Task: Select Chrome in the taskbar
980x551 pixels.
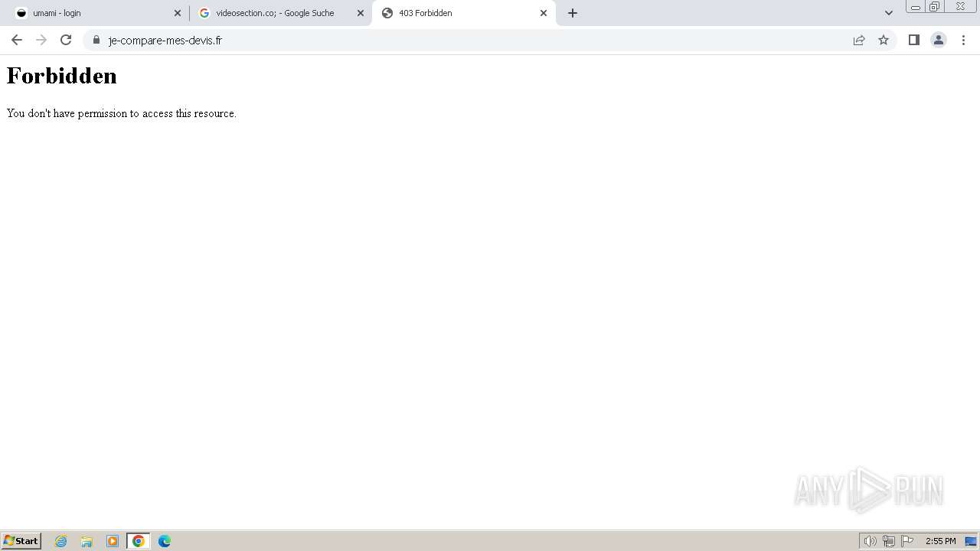Action: point(139,541)
